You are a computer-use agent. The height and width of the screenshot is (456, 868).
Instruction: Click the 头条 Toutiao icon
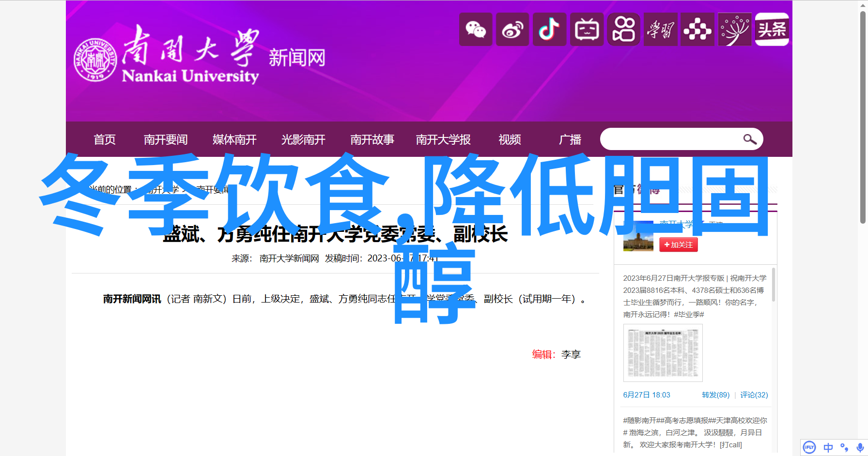coord(772,30)
